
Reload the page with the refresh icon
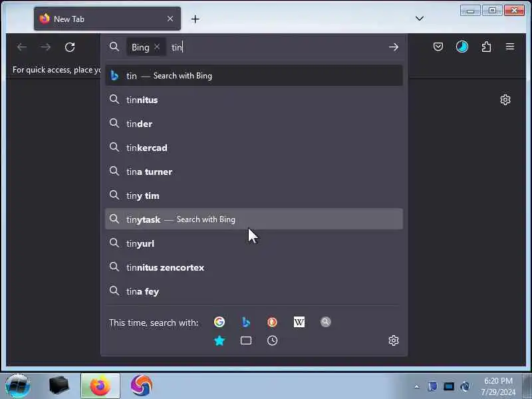[70, 47]
